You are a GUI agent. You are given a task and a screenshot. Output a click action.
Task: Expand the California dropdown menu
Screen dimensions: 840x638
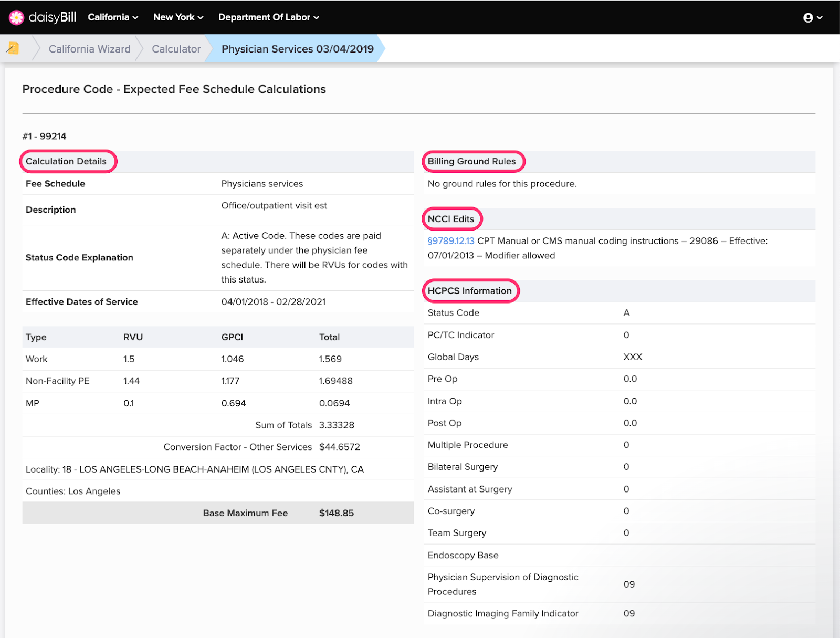click(113, 17)
